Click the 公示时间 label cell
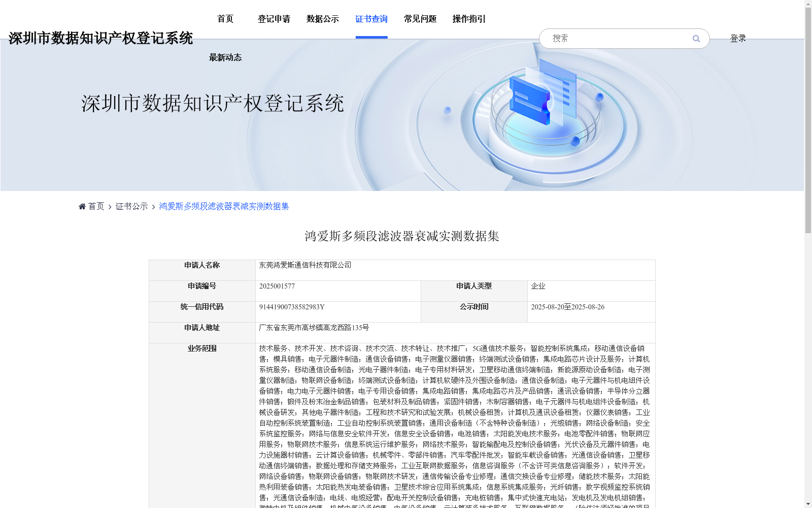 (x=474, y=312)
